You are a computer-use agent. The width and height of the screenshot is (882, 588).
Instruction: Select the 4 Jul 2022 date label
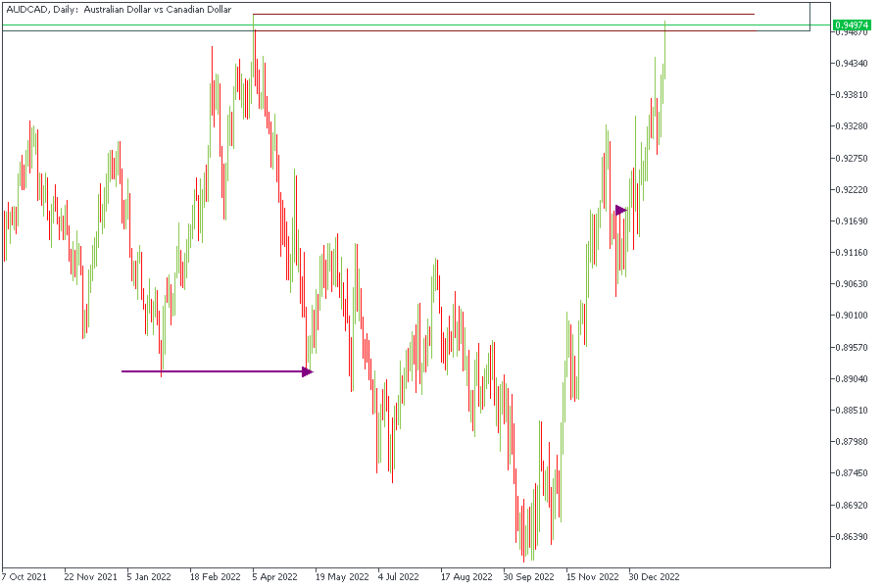pyautogui.click(x=399, y=577)
